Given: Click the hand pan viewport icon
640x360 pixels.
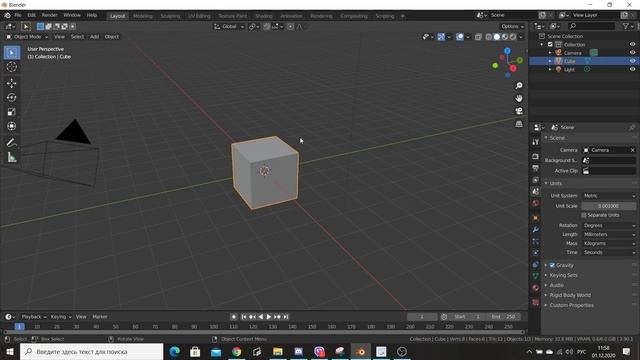Looking at the screenshot, I should point(519,98).
